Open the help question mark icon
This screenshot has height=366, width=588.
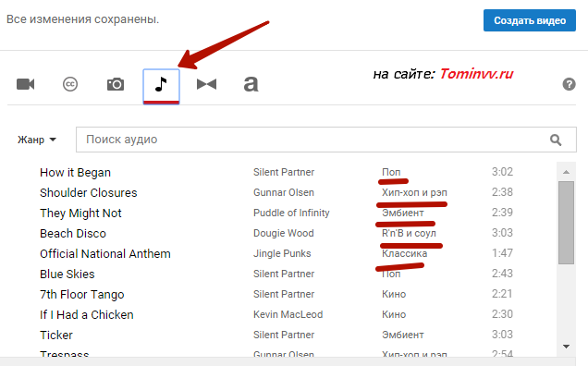(569, 84)
